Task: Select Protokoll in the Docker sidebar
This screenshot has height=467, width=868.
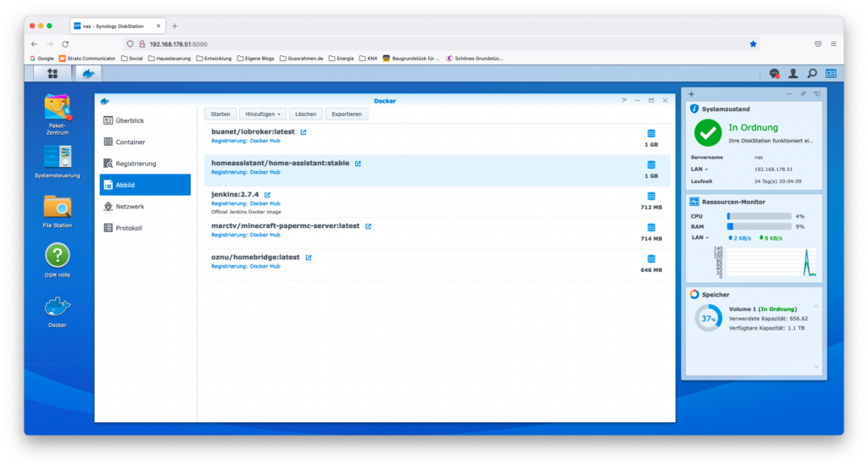Action: click(x=145, y=228)
